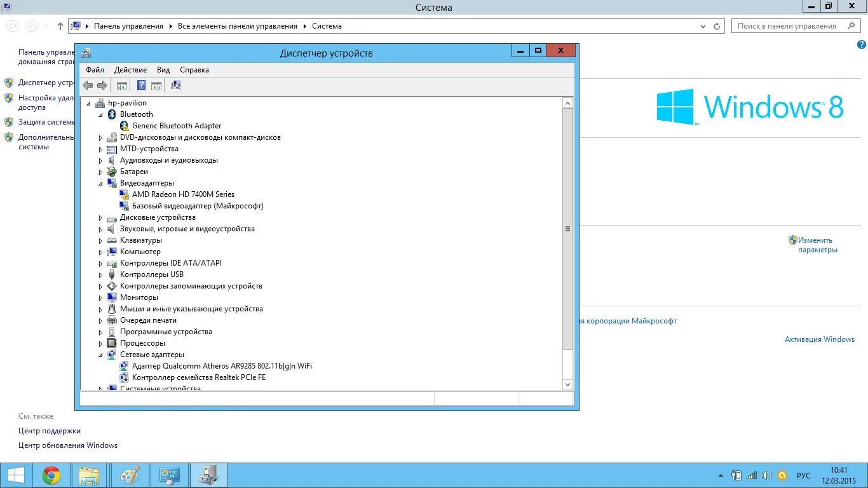
Task: Click Панель управления breadcrumb in address bar
Action: [x=128, y=26]
